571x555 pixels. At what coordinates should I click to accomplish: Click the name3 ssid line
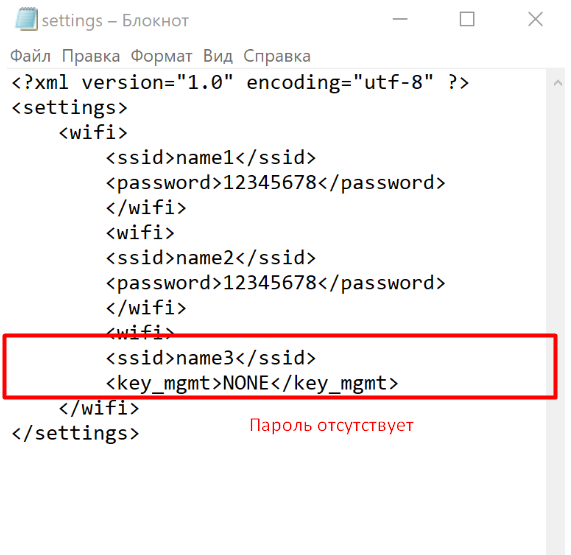coord(210,358)
